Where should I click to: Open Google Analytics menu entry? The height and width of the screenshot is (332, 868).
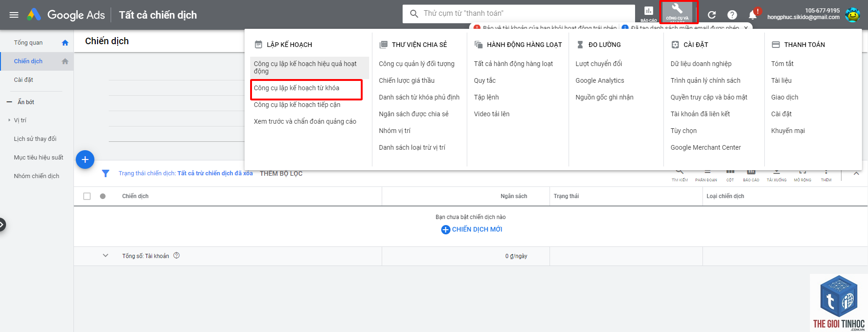tap(600, 80)
